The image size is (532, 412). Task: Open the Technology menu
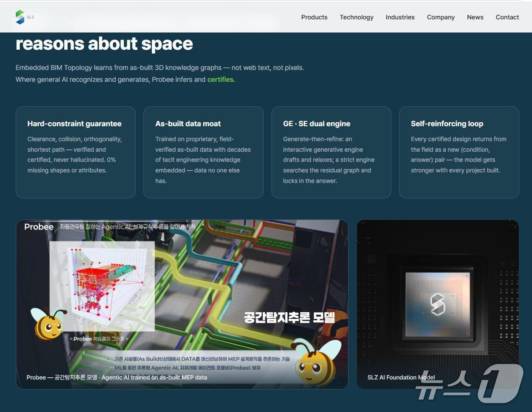[x=356, y=17]
